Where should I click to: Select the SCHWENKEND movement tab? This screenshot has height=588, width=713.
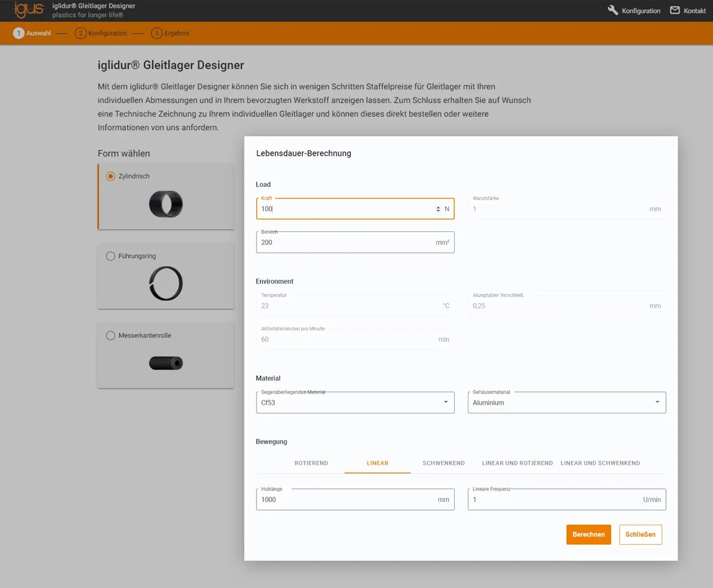coord(443,464)
